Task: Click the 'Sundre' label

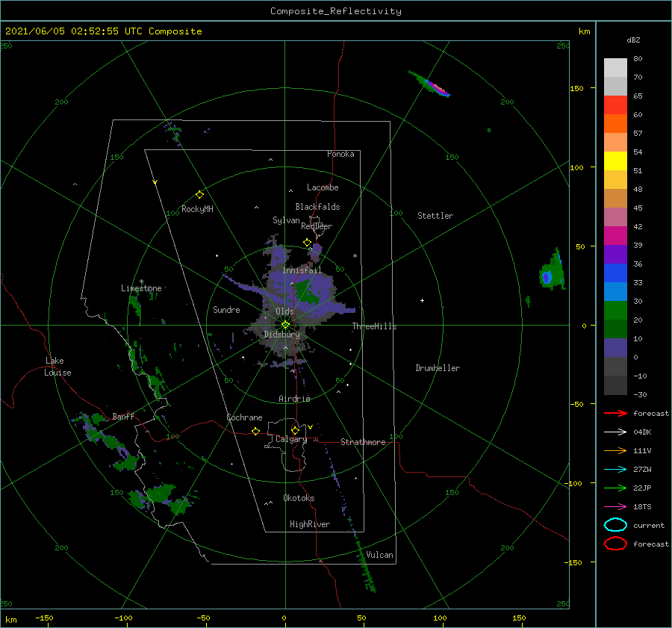Action: coord(226,309)
